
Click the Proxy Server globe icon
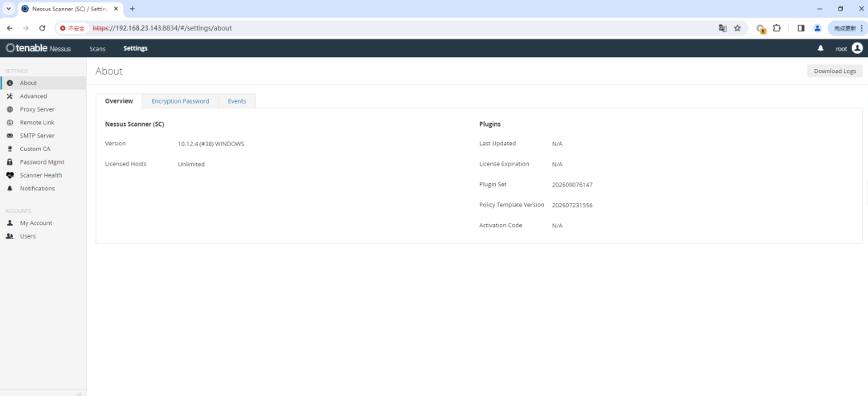10,109
